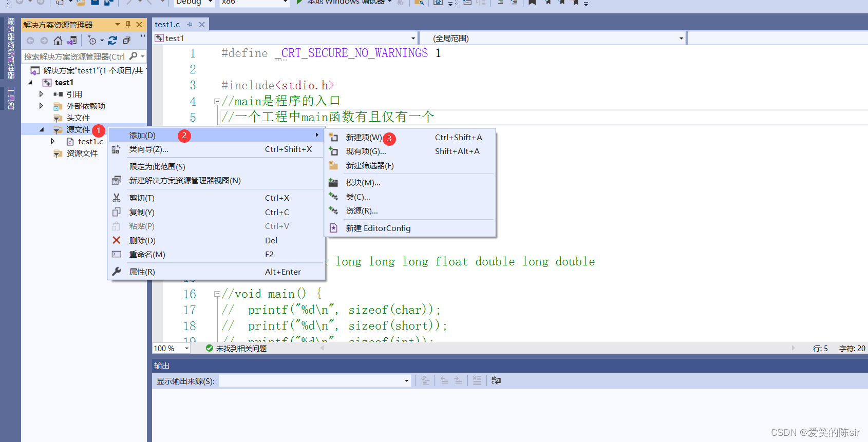Screen dimensions: 868x442
Task: Click the clear all icon in Output toolbar
Action: [477, 380]
